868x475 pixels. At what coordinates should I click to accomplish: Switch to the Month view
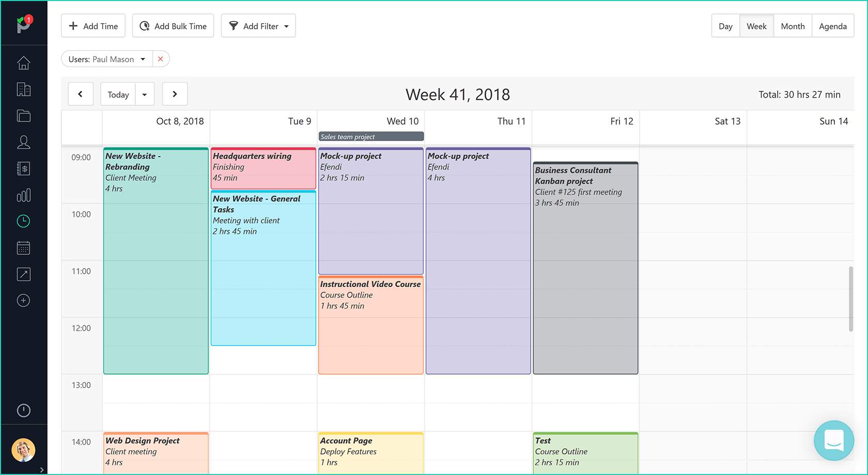click(793, 25)
